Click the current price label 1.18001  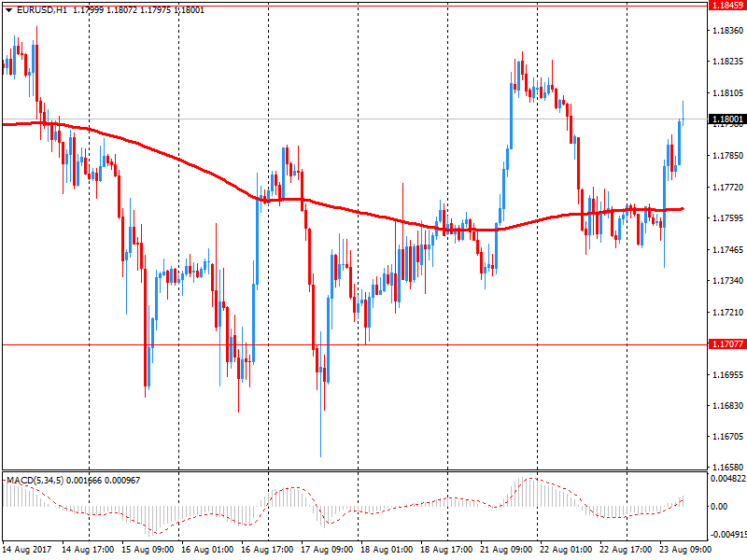pos(727,119)
